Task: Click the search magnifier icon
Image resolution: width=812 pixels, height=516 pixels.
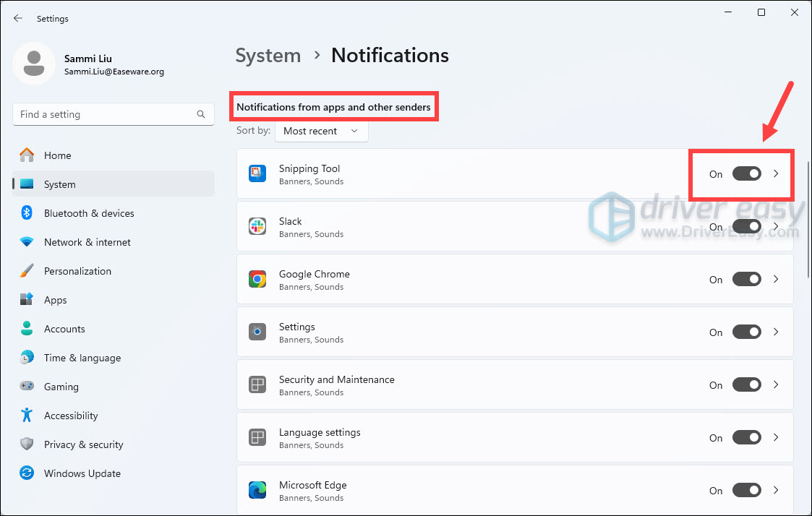Action: pyautogui.click(x=201, y=114)
